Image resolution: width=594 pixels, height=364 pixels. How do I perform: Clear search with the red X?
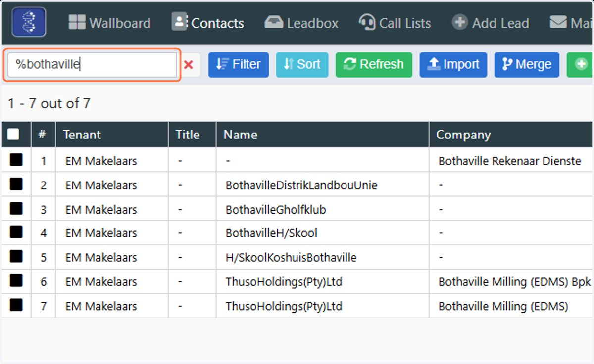[189, 65]
